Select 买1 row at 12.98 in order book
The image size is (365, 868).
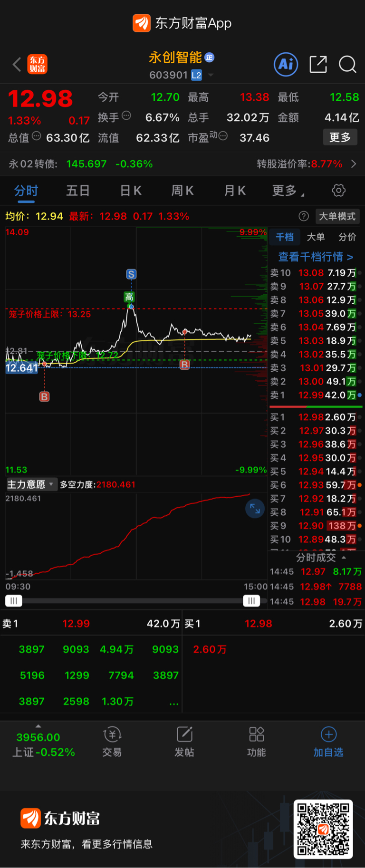point(316,417)
